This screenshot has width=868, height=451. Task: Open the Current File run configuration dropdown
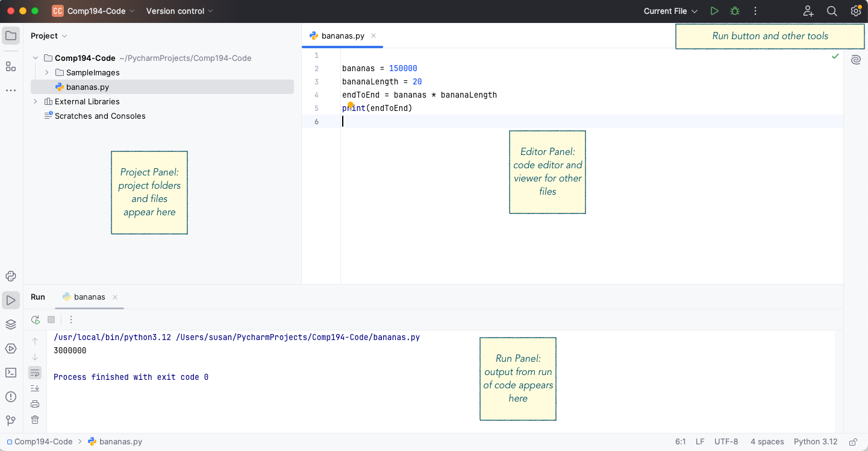pyautogui.click(x=670, y=11)
